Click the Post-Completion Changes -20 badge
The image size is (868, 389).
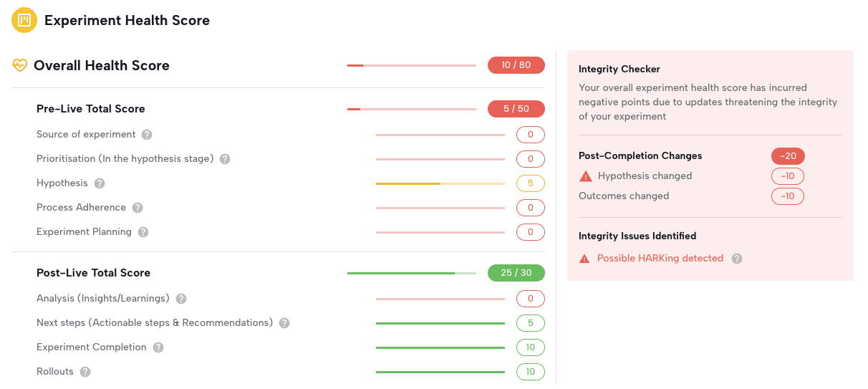pos(788,156)
